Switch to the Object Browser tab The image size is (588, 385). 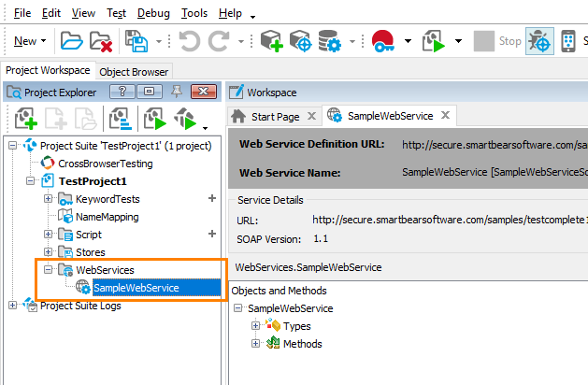pyautogui.click(x=134, y=72)
